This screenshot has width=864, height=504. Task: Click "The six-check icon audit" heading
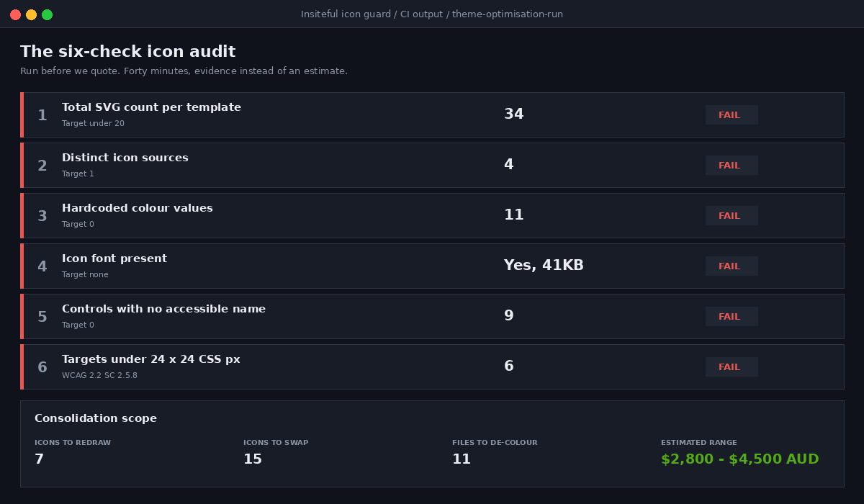[127, 52]
